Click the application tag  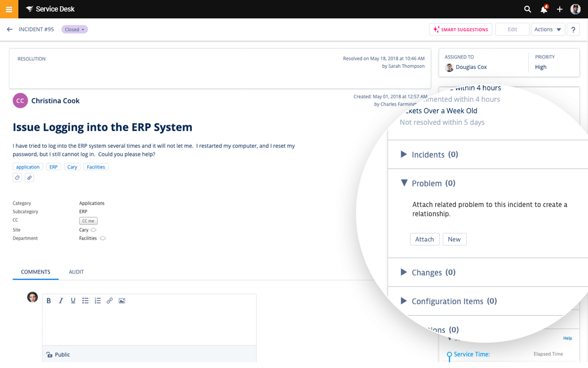click(x=28, y=167)
